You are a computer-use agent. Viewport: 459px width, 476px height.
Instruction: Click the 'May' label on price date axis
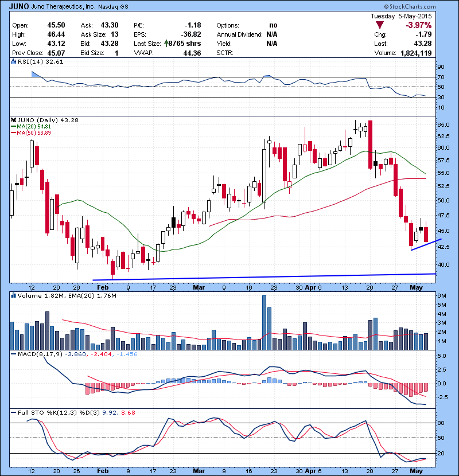(416, 287)
